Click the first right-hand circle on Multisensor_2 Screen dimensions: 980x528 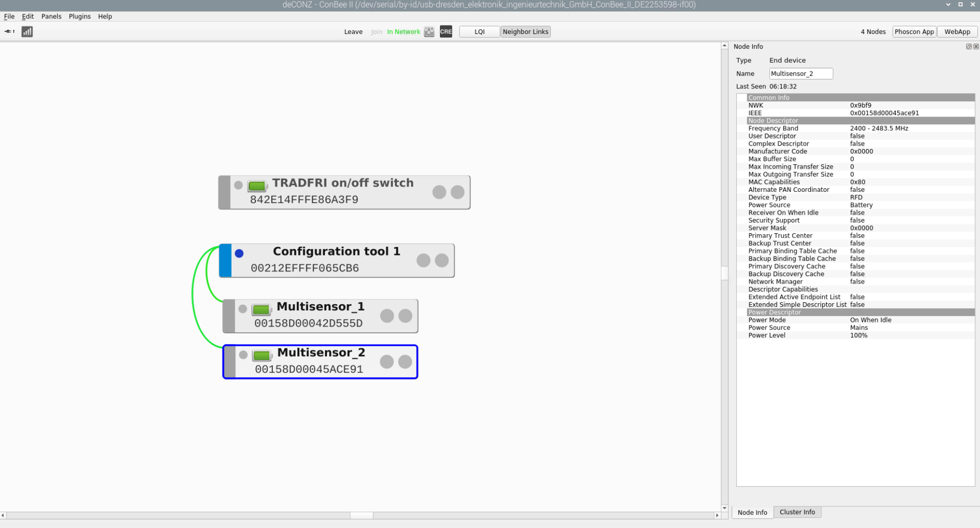click(x=387, y=362)
